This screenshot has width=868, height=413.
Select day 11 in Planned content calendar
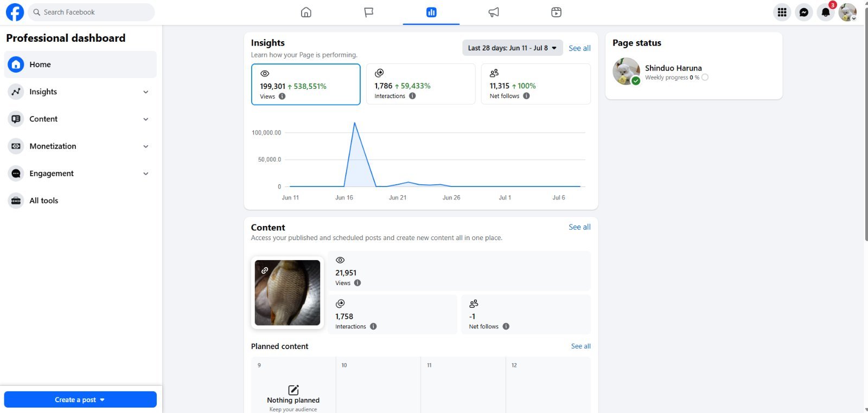[463, 385]
